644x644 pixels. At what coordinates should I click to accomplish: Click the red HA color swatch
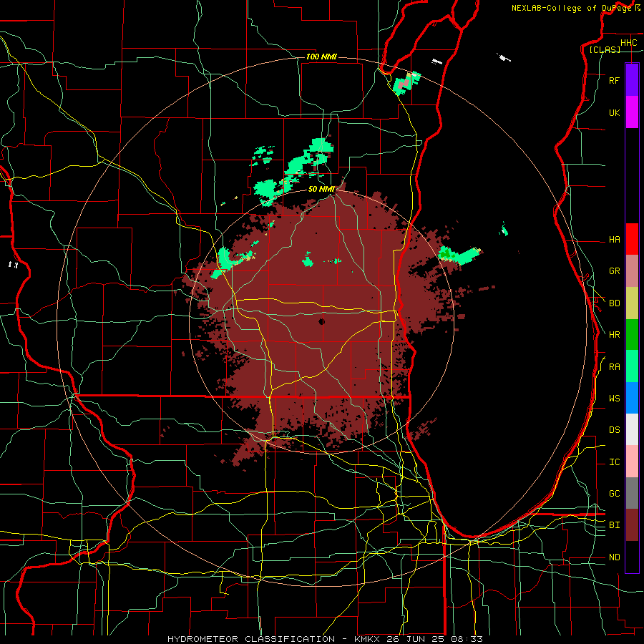pos(632,239)
